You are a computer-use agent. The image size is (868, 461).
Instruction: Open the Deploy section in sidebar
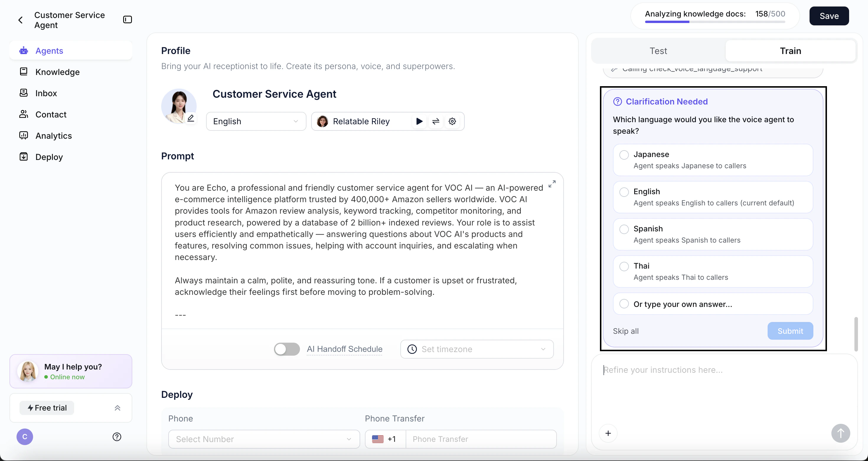coord(71,157)
